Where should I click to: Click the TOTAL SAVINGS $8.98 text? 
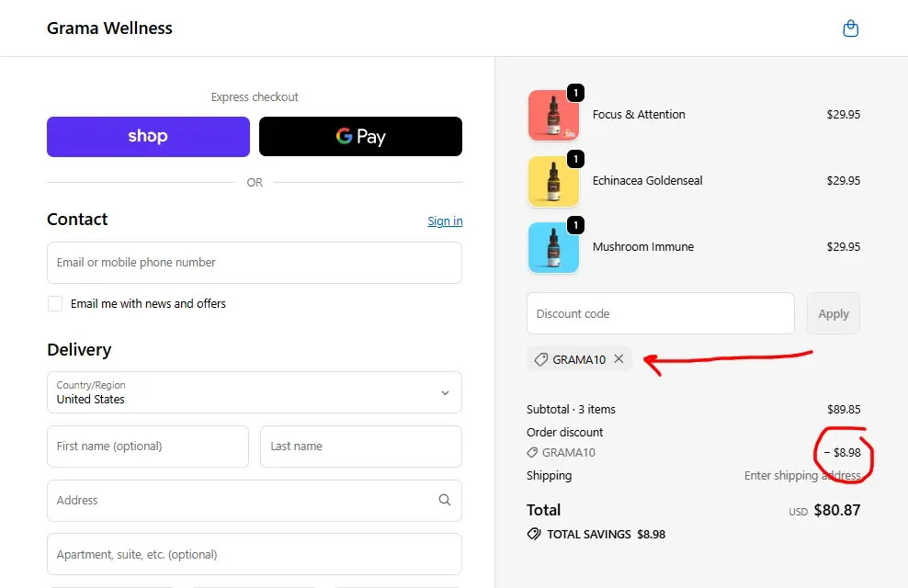607,534
